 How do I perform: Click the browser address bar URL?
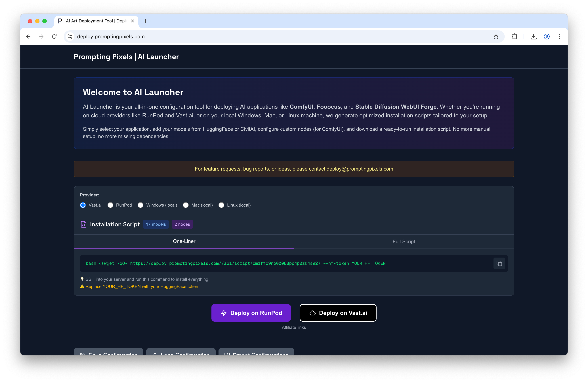[x=111, y=37]
